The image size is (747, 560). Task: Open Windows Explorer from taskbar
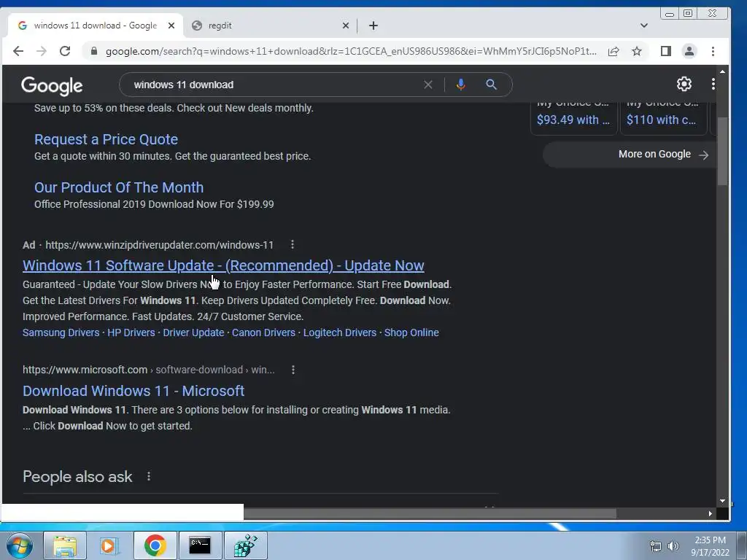65,545
